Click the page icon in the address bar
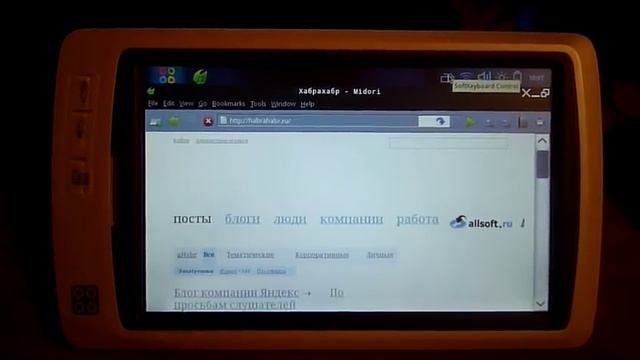The width and height of the screenshot is (640, 360). (223, 120)
